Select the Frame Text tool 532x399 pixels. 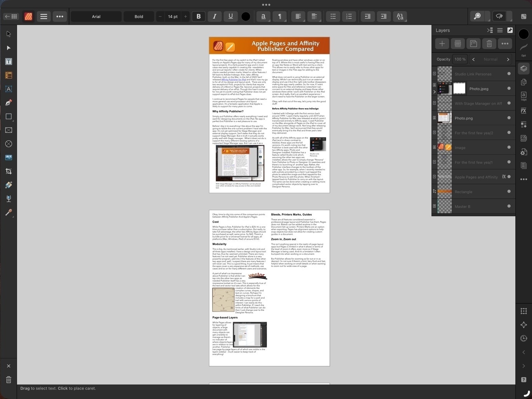click(x=9, y=61)
